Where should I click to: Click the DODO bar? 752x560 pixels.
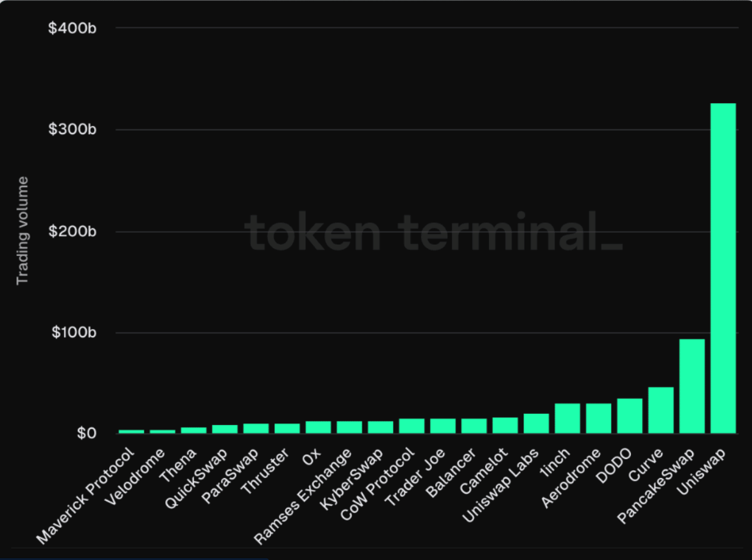[630, 416]
